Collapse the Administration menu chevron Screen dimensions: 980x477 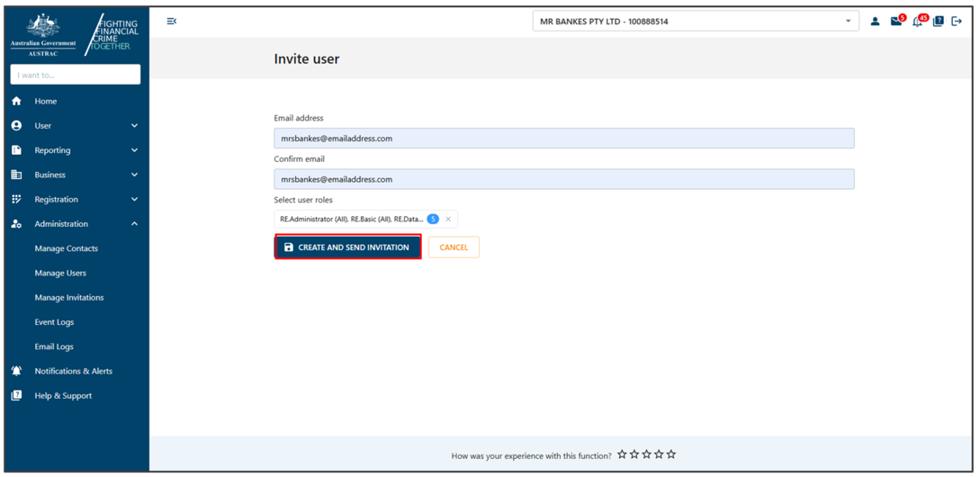tap(134, 224)
